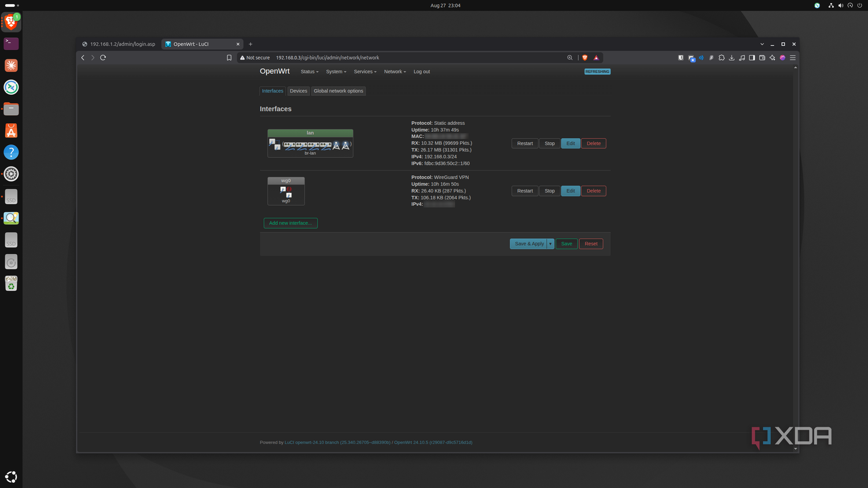
Task: Show applications with the Ubuntu logo
Action: (11, 477)
